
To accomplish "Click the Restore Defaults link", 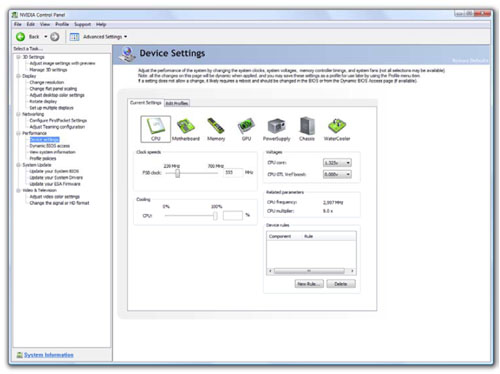I will (x=470, y=60).
